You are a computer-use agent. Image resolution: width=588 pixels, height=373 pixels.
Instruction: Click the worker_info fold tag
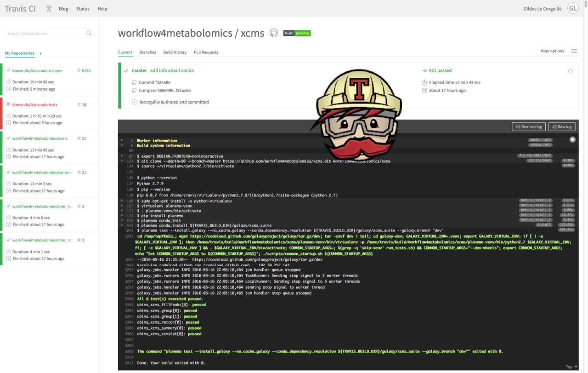(540, 139)
